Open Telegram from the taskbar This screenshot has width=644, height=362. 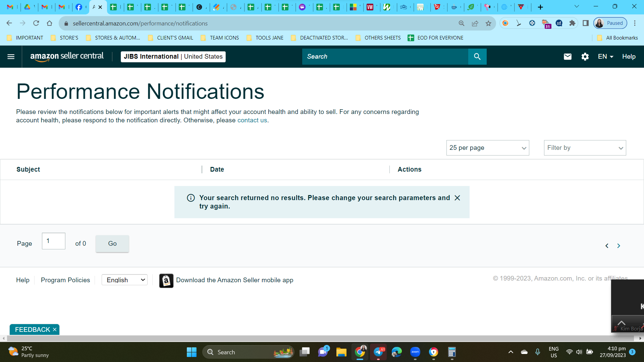378,352
